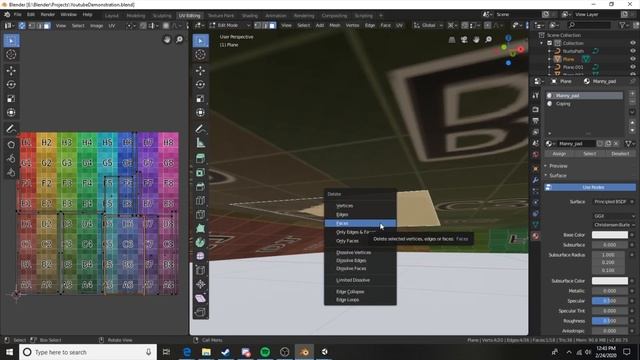Click the Assign material button
Image resolution: width=640 pixels, height=360 pixels.
[x=559, y=154]
